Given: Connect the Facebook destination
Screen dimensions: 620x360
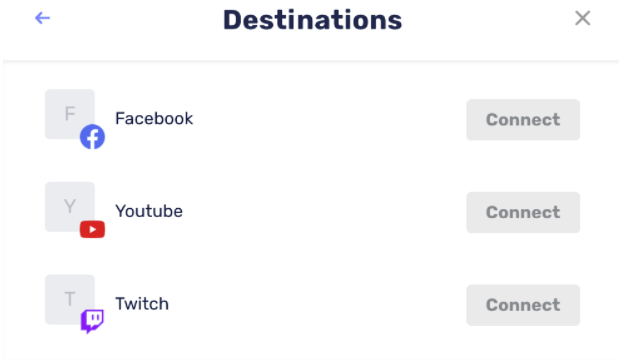Looking at the screenshot, I should pyautogui.click(x=523, y=119).
